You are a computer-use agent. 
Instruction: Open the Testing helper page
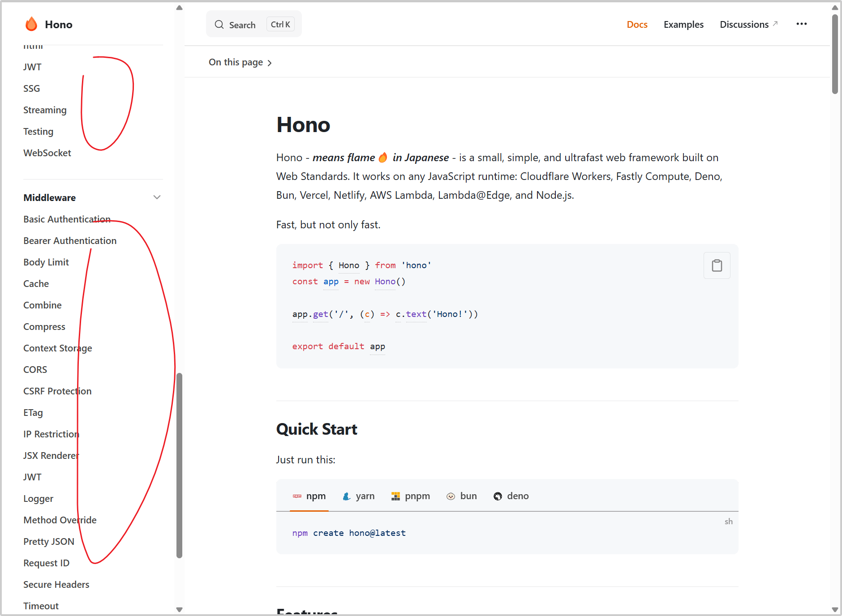39,132
